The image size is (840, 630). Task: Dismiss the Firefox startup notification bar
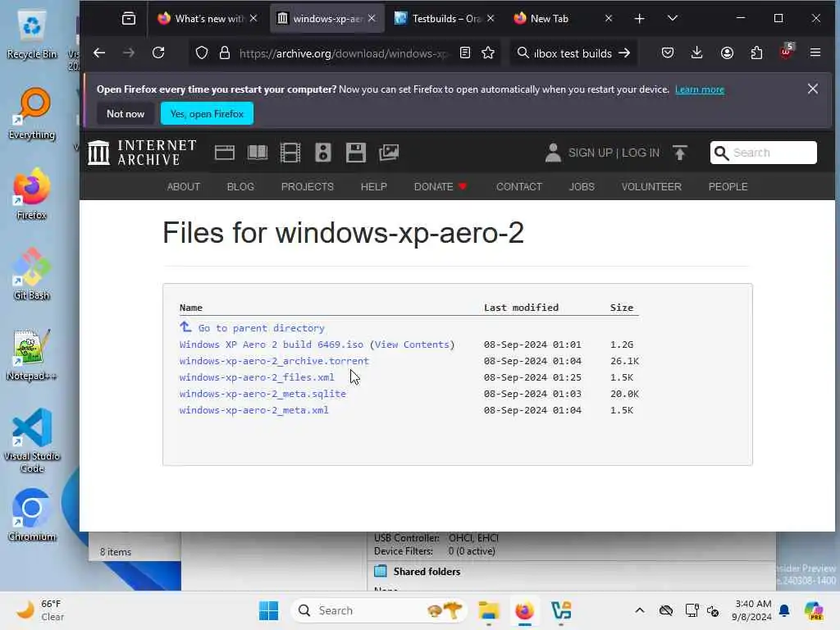tap(813, 89)
